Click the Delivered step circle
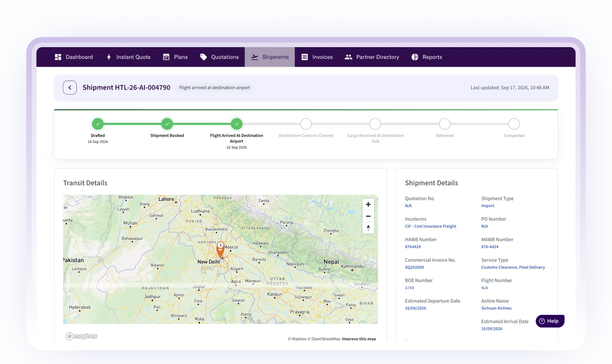Screen dimensions: 612x364 pos(445,124)
